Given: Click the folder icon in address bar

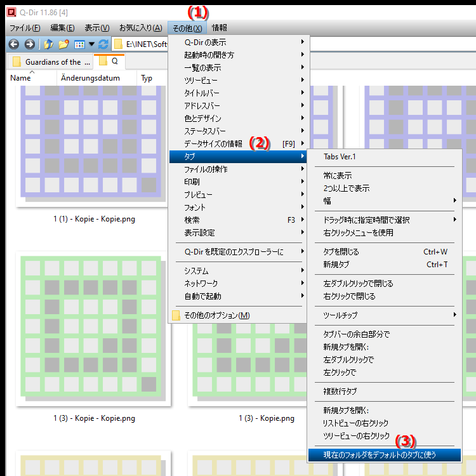Looking at the screenshot, I should pyautogui.click(x=118, y=44).
